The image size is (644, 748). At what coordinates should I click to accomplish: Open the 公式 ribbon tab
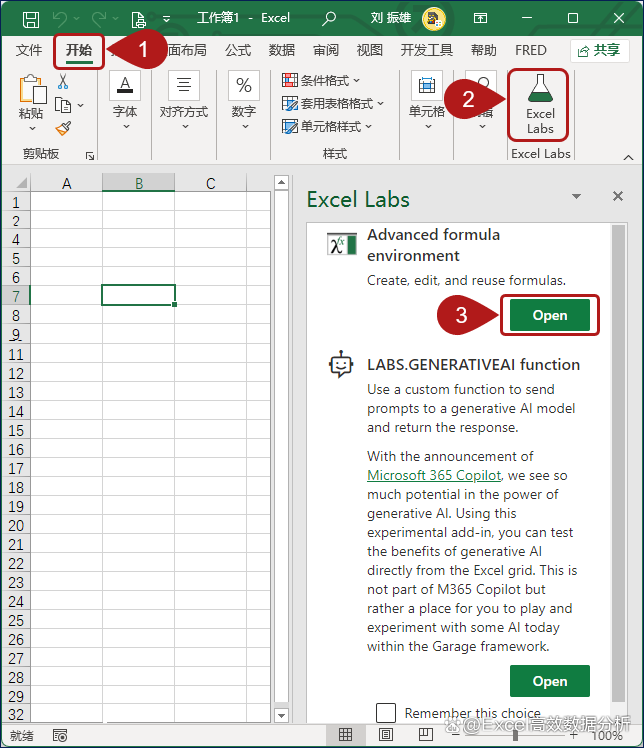click(238, 50)
